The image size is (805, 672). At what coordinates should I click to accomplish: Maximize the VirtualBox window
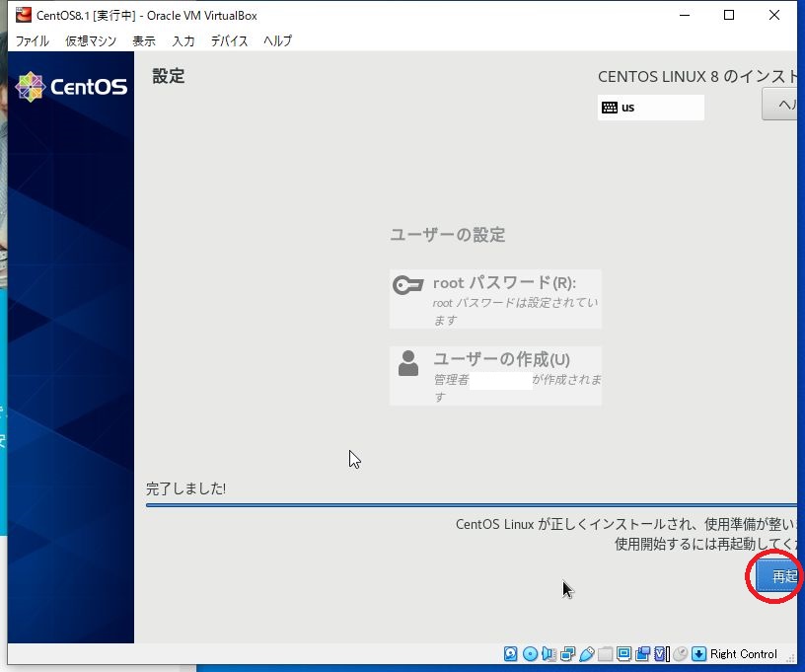(x=729, y=15)
